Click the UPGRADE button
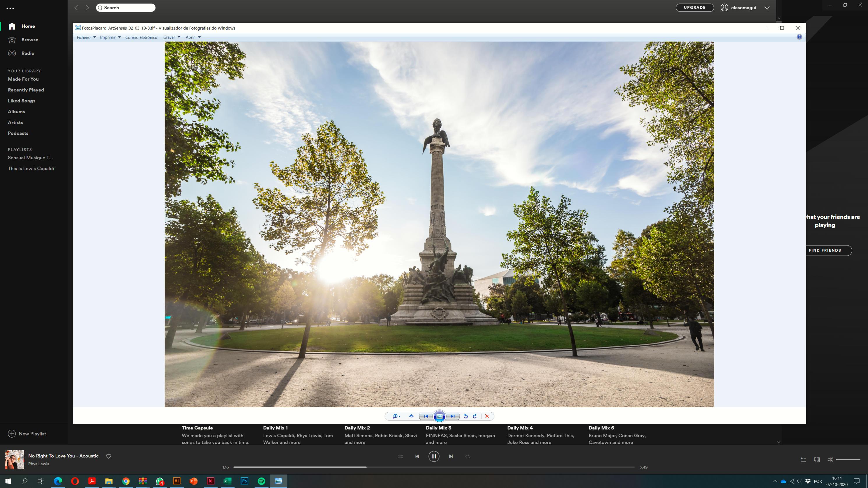The image size is (868, 488). coord(694,7)
